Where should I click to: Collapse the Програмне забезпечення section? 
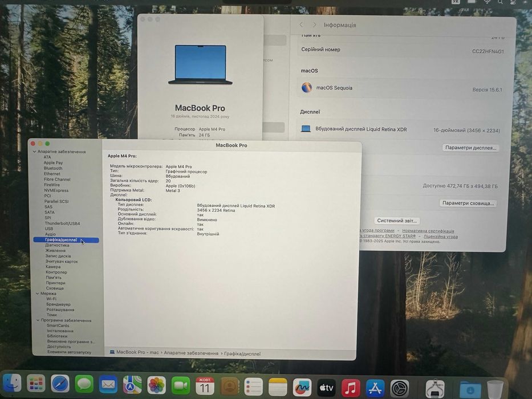tap(38, 320)
